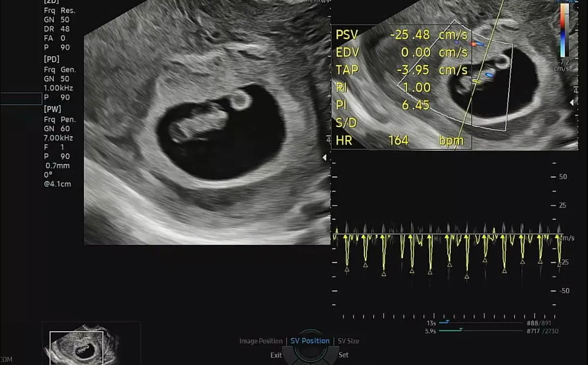
Task: Click the green 5.9s cine slider
Action: [x=481, y=331]
